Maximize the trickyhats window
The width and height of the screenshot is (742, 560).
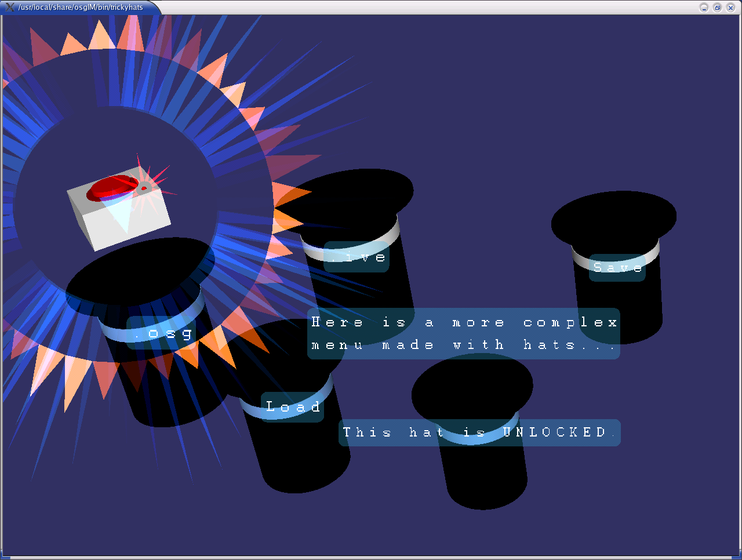tap(717, 8)
